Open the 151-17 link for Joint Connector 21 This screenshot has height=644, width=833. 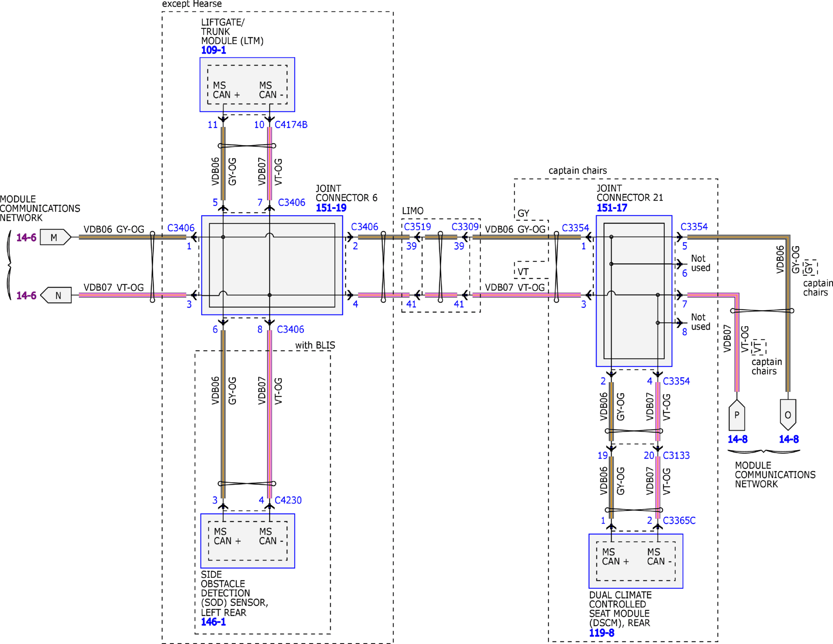point(612,208)
